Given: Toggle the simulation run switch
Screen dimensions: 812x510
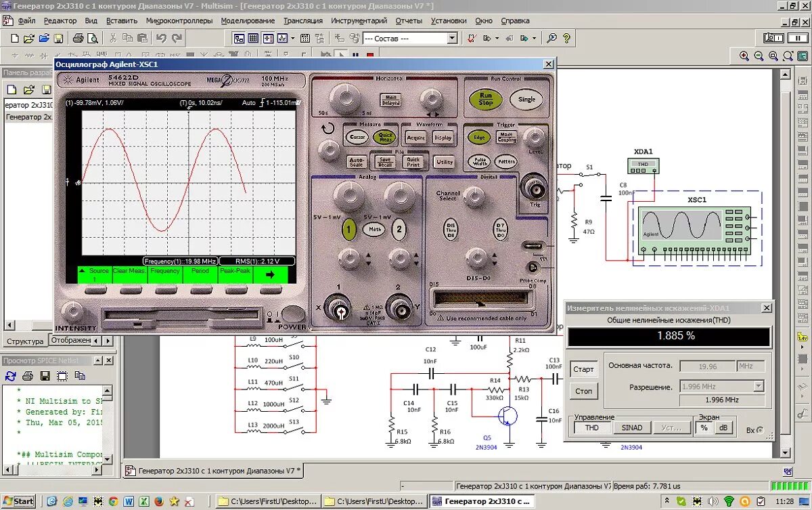Looking at the screenshot, I should 772,38.
